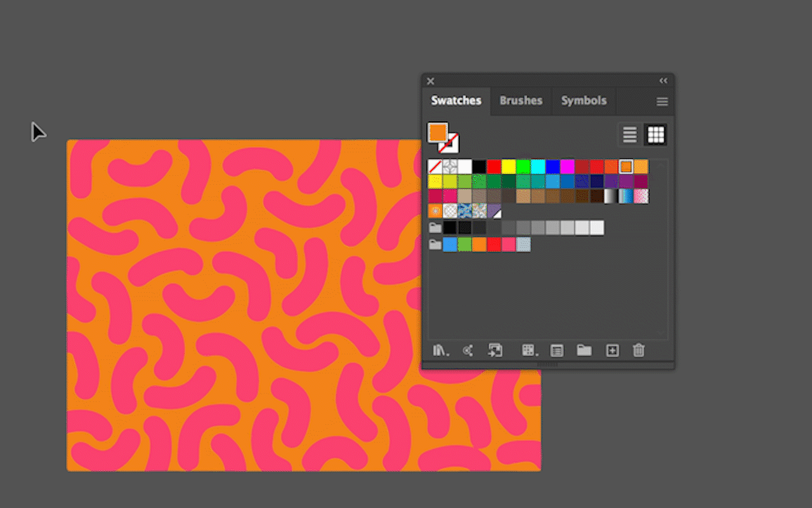Screen dimensions: 812x508
Task: Switch to the Brushes tab
Action: click(x=521, y=100)
